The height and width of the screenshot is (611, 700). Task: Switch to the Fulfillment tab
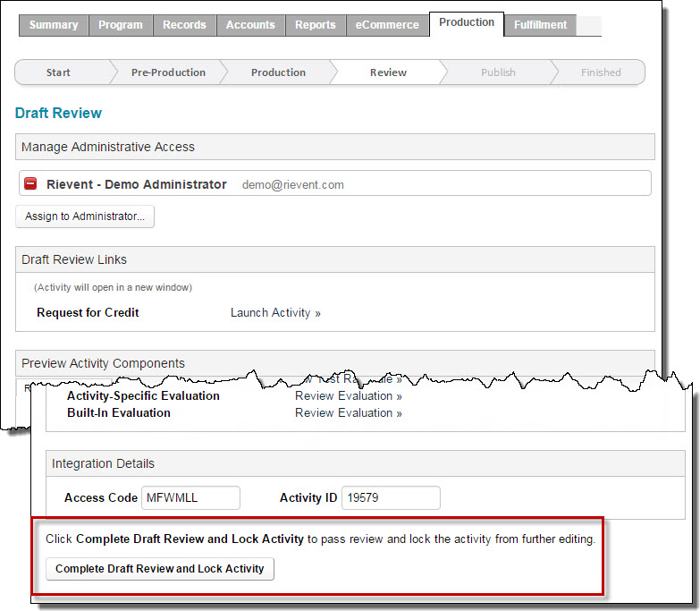540,25
